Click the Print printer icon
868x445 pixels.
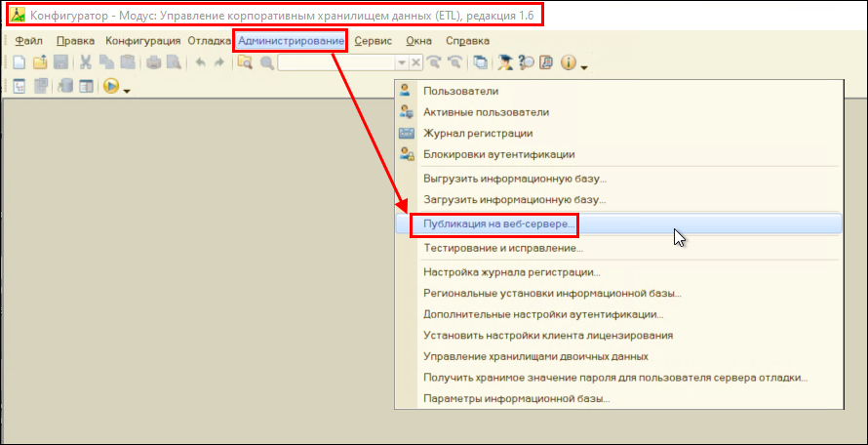(x=153, y=62)
